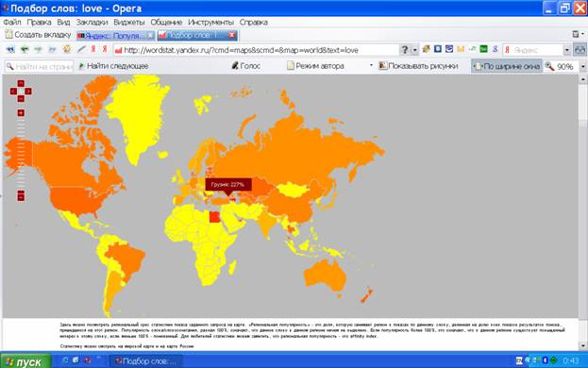Viewport: 588px width, 368px height.
Task: Click the small green arrow toolbar icon
Action: [x=473, y=49]
